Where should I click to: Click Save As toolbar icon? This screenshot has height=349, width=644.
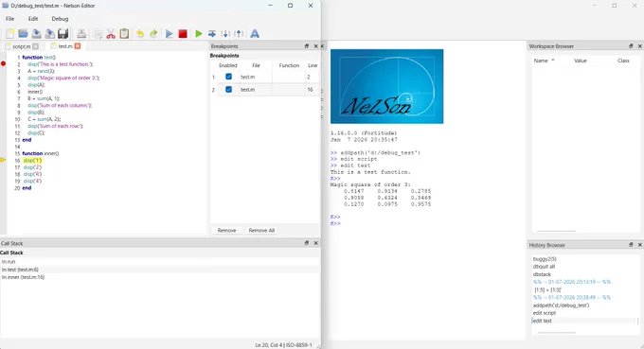[x=49, y=34]
